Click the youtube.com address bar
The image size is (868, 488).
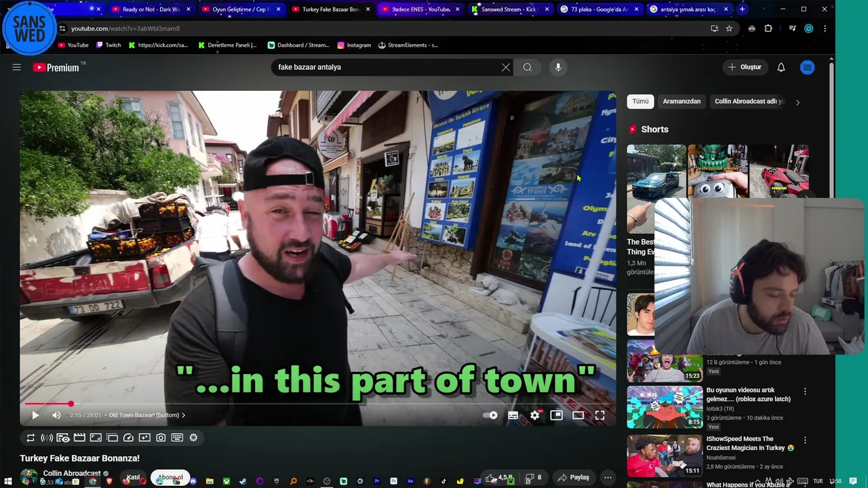pyautogui.click(x=387, y=28)
